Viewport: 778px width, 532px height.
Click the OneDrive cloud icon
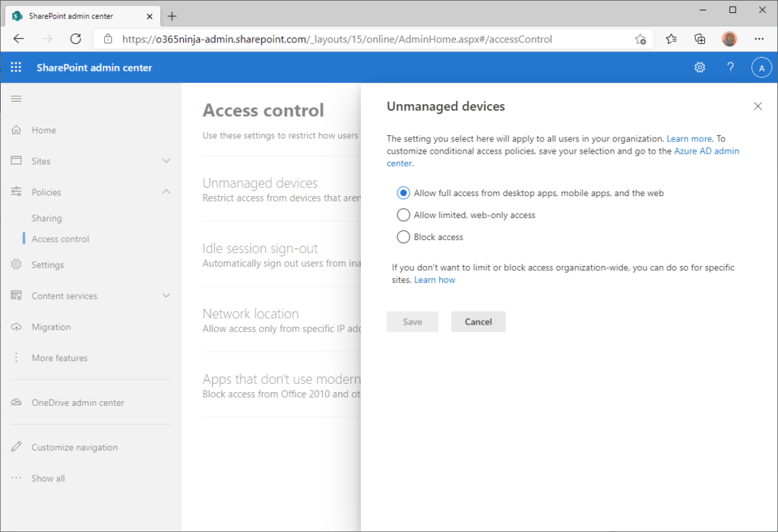[x=17, y=403]
